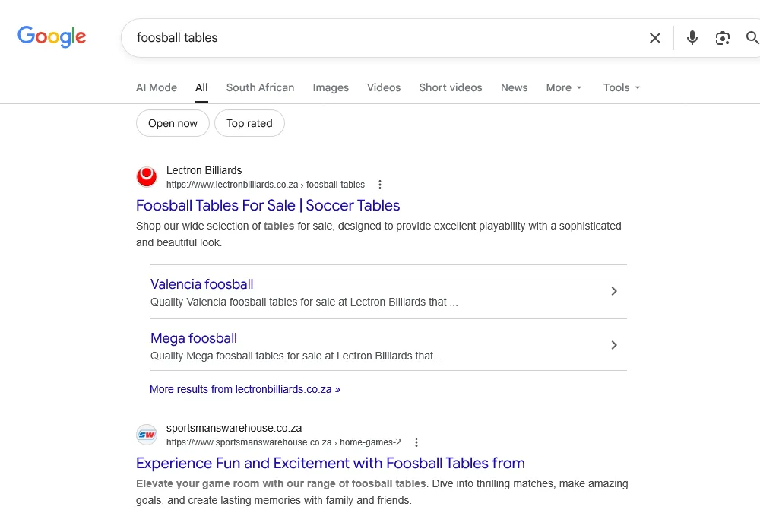This screenshot has height=532, width=760.
Task: Expand the Valencia foosball sitelink arrow
Action: pos(614,291)
